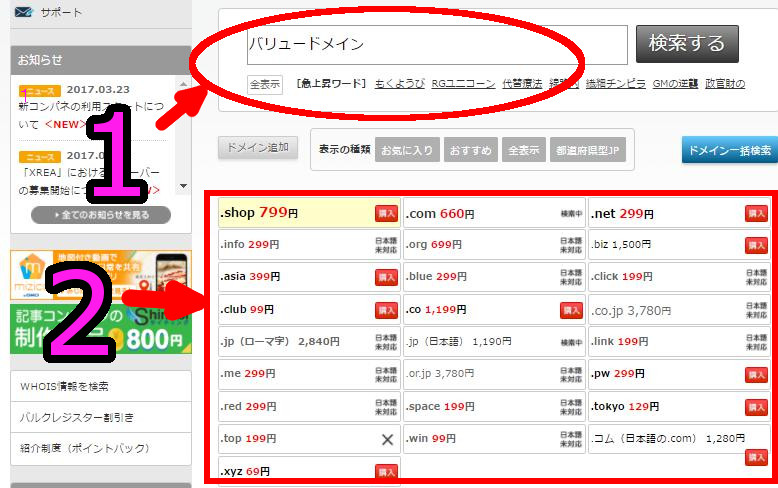
Task: Open WHOIS情報を検索 in sidebar
Action: [101, 386]
